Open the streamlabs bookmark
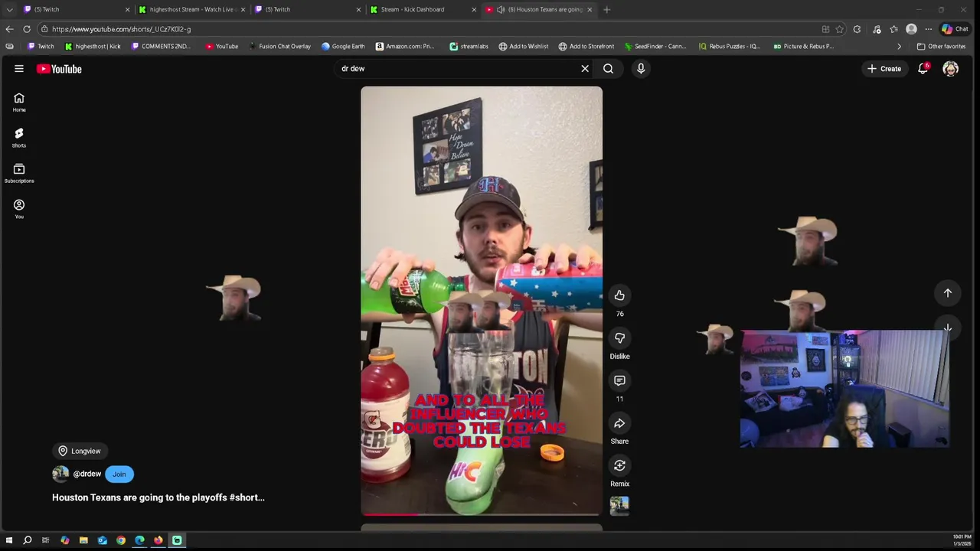980x551 pixels. tap(469, 46)
